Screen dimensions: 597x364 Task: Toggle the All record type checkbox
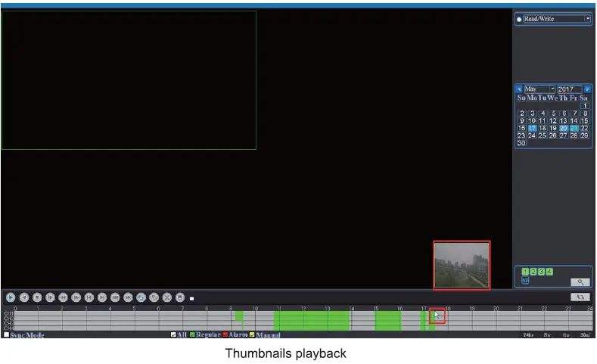click(x=173, y=334)
